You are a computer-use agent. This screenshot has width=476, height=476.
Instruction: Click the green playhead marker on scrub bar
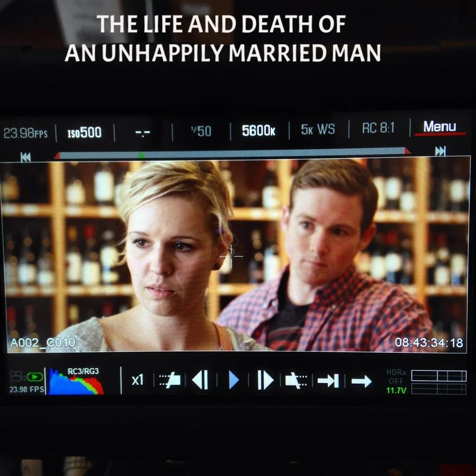point(141,155)
